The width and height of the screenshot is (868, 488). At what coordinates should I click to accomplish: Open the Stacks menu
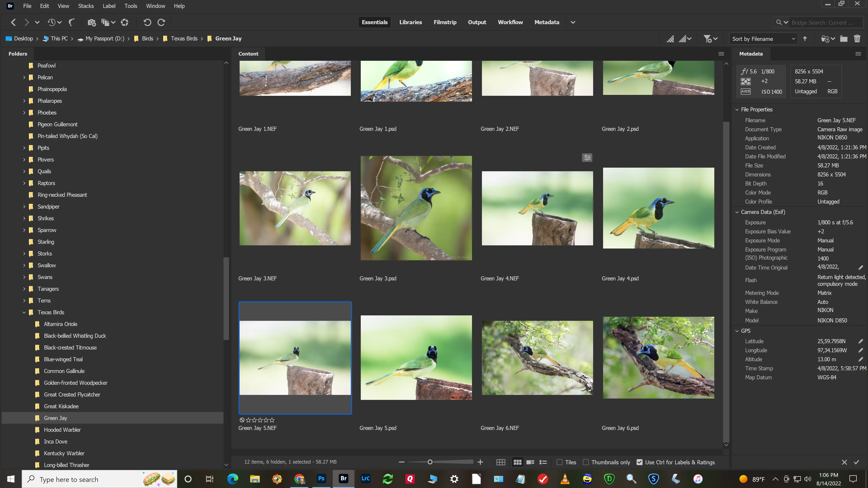86,6
